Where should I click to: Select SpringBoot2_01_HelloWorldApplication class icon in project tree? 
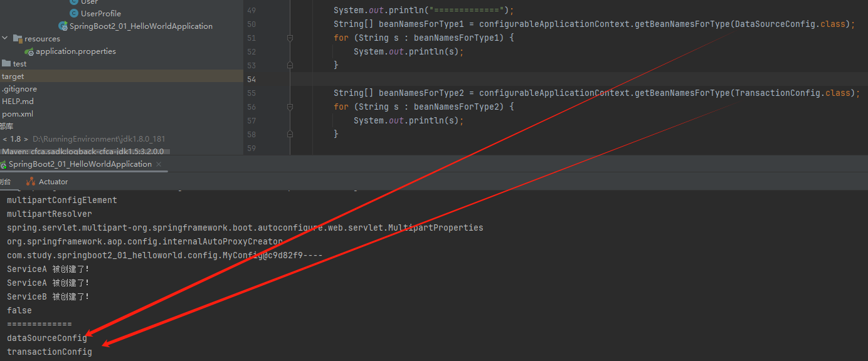point(63,26)
